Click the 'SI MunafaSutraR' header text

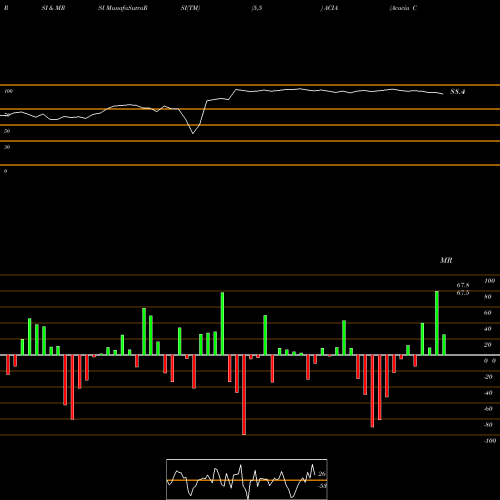[123, 8]
